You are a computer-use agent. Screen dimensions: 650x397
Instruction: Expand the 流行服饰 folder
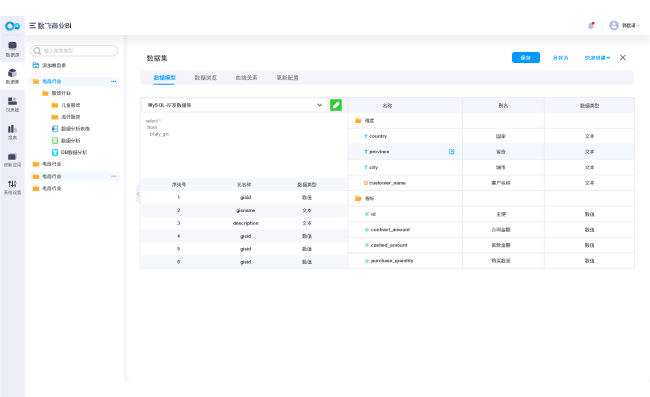click(x=54, y=117)
